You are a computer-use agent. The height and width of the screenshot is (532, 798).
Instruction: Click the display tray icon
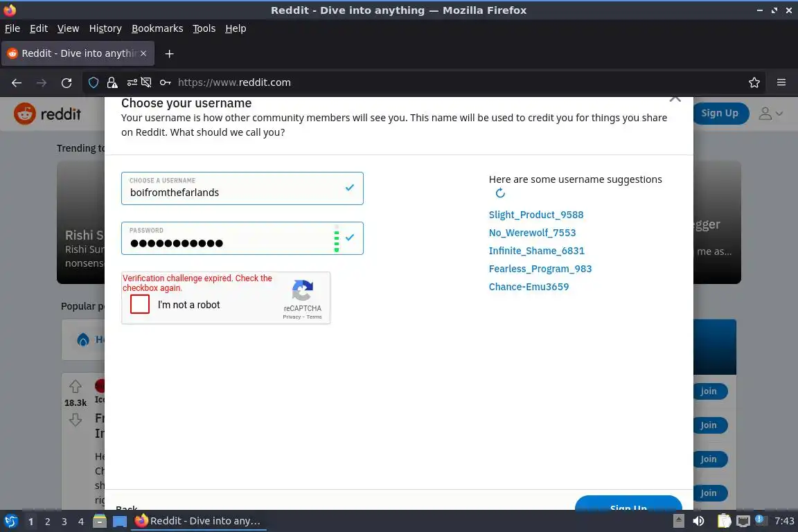[743, 521]
